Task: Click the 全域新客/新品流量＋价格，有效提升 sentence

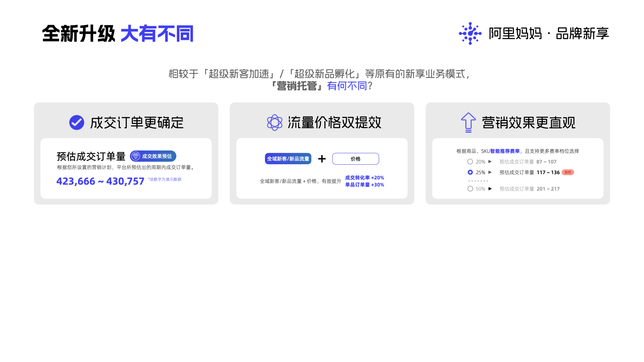Action: 300,181
